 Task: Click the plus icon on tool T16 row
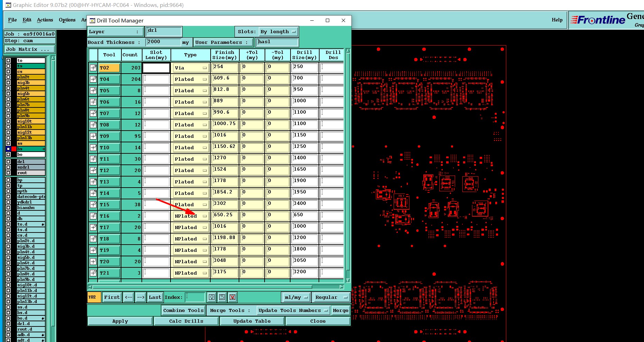coord(93,216)
